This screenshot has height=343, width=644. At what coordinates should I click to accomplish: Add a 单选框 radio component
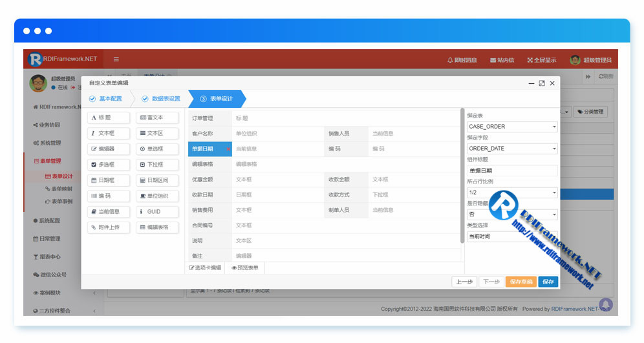(x=157, y=149)
